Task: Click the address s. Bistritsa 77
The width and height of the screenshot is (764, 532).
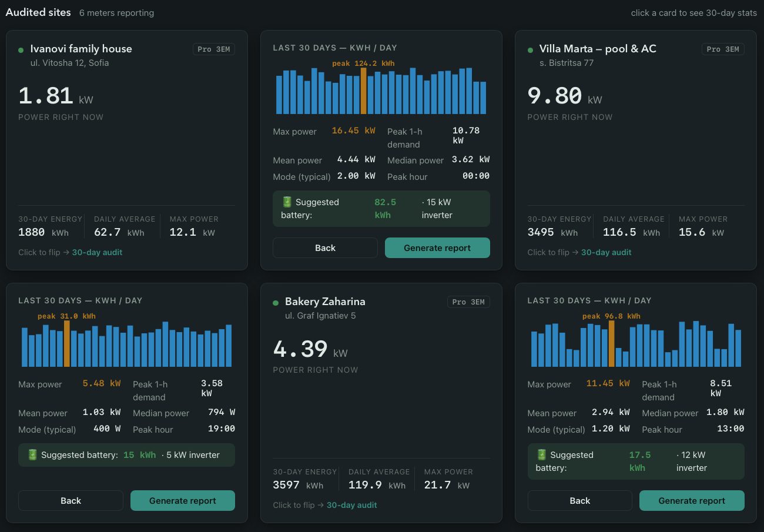Action: point(567,63)
